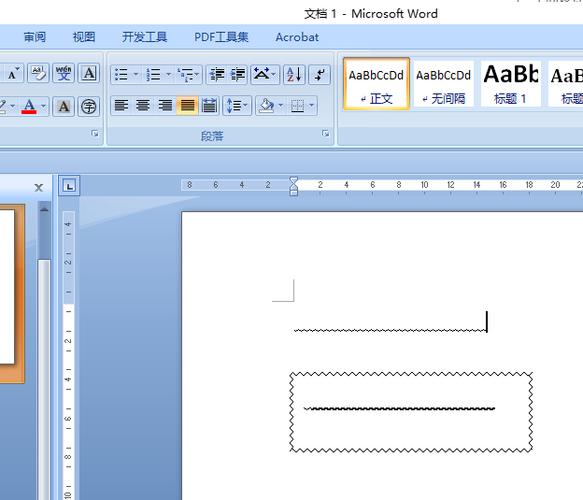This screenshot has width=583, height=500.
Task: Click the shrink font size button
Action: [x=14, y=74]
